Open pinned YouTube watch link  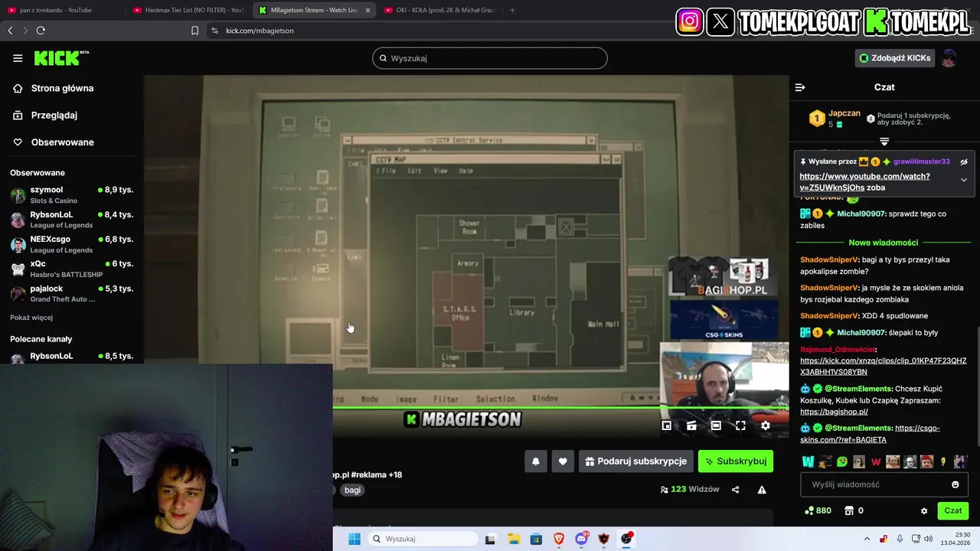pyautogui.click(x=865, y=181)
